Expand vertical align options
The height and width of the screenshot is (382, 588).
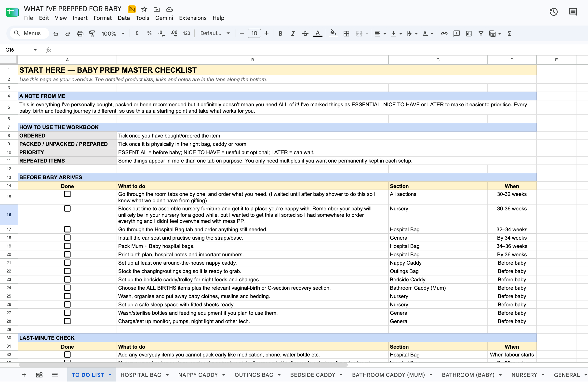(x=401, y=34)
